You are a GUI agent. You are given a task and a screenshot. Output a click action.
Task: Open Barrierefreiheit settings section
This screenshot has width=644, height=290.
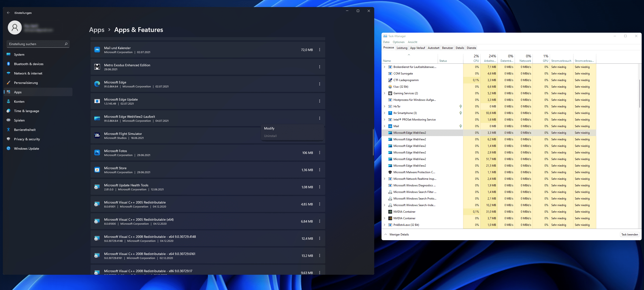(38, 130)
